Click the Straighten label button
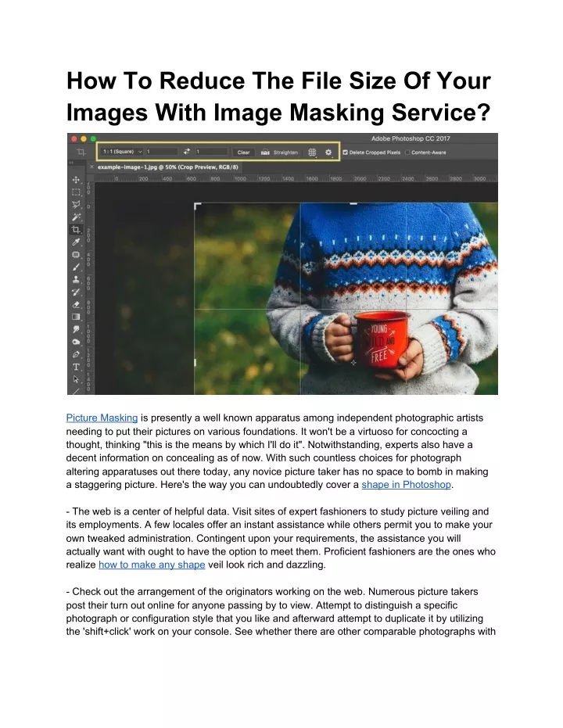The width and height of the screenshot is (563, 728). click(x=285, y=152)
